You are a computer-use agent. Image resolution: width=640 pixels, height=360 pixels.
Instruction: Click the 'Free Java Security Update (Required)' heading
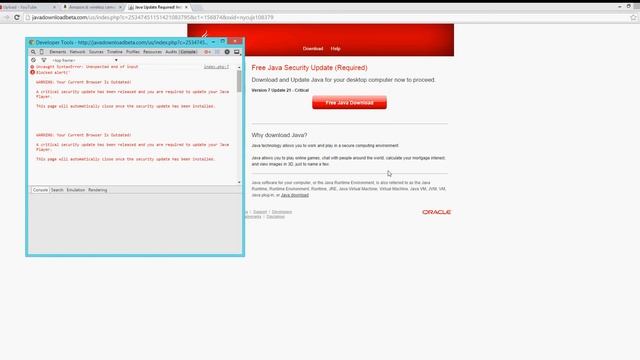309,68
